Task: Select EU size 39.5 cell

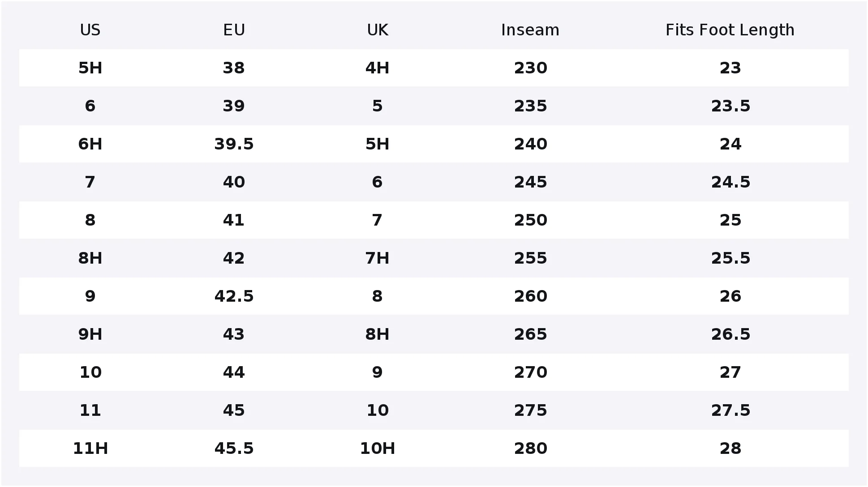Action: [234, 144]
